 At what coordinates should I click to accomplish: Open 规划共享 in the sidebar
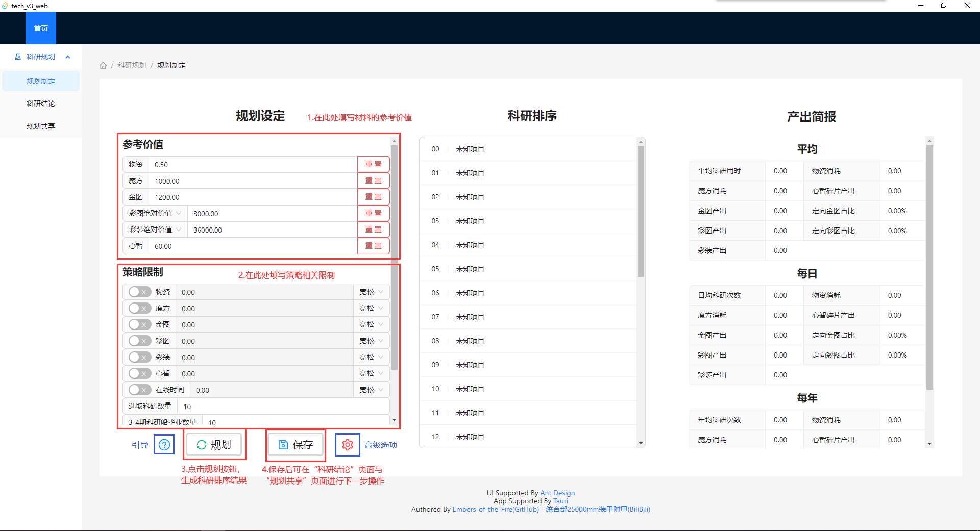click(41, 126)
